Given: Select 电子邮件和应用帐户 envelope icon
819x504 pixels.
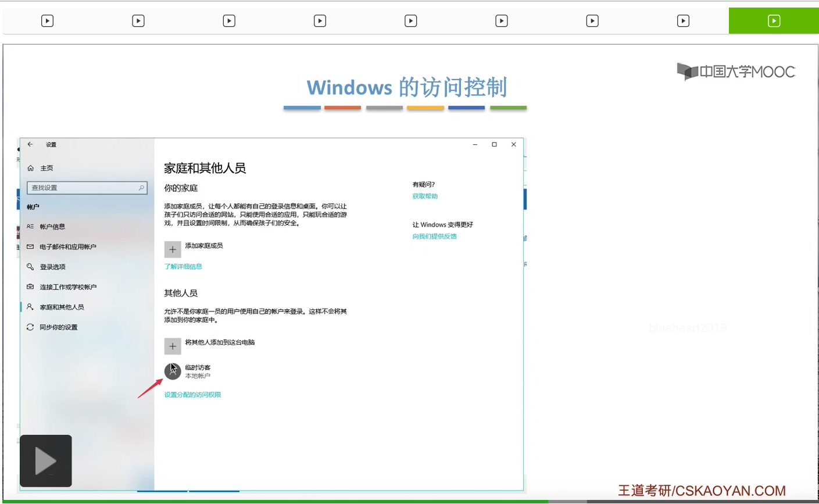Looking at the screenshot, I should tap(30, 246).
